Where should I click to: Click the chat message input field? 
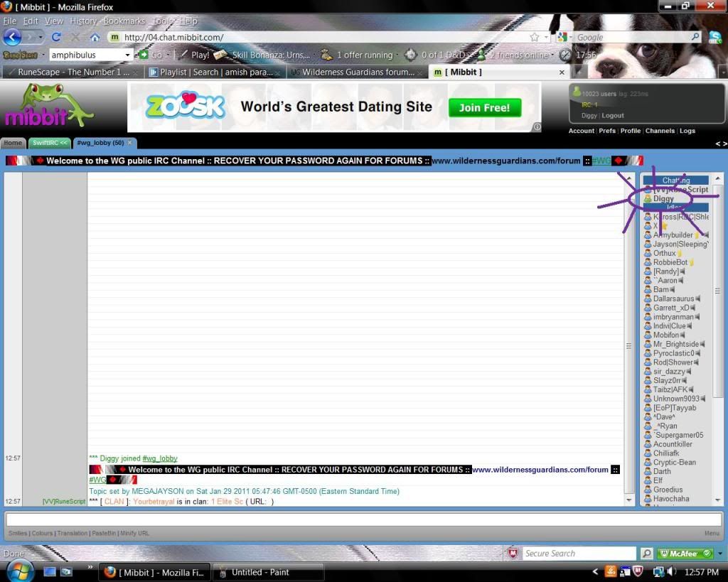364,519
